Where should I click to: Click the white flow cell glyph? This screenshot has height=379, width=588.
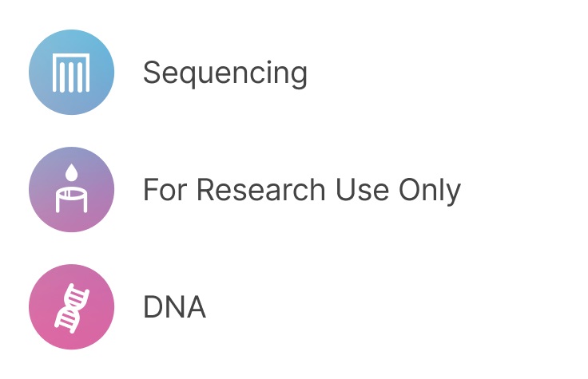pyautogui.click(x=71, y=73)
